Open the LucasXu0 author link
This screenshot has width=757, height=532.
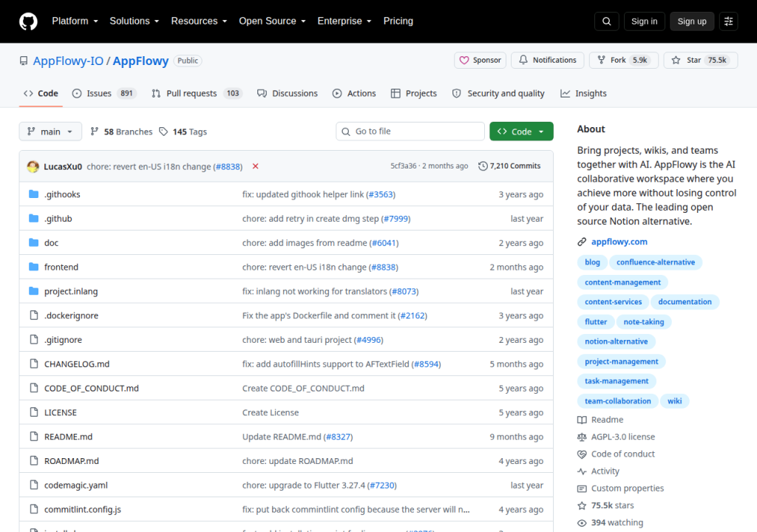[x=63, y=166]
